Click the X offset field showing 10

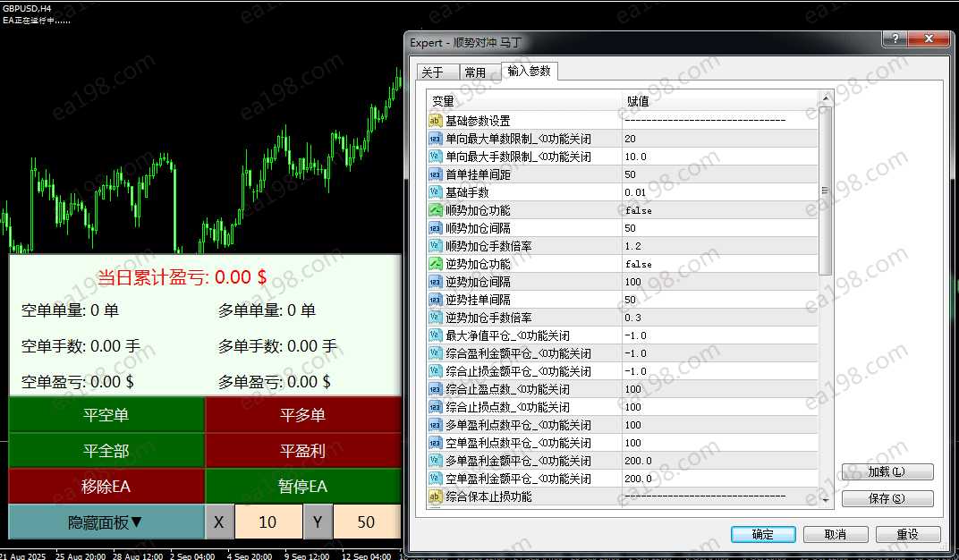267,522
